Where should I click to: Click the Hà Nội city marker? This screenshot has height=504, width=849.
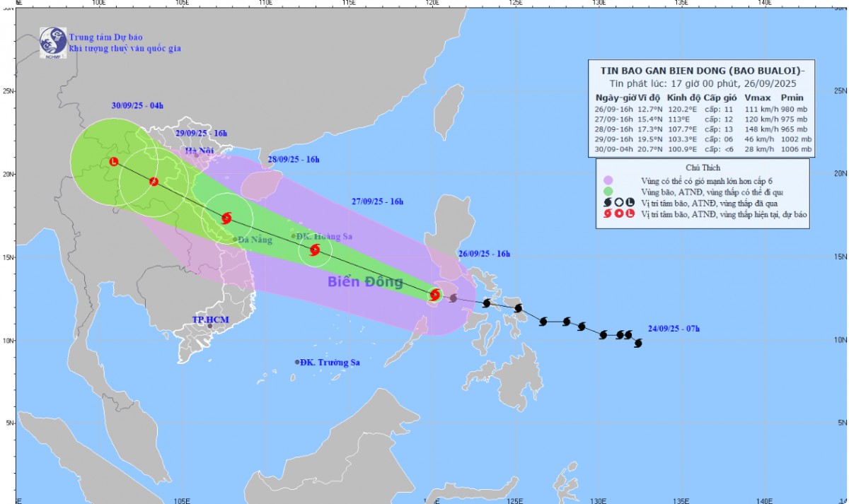tap(197, 155)
